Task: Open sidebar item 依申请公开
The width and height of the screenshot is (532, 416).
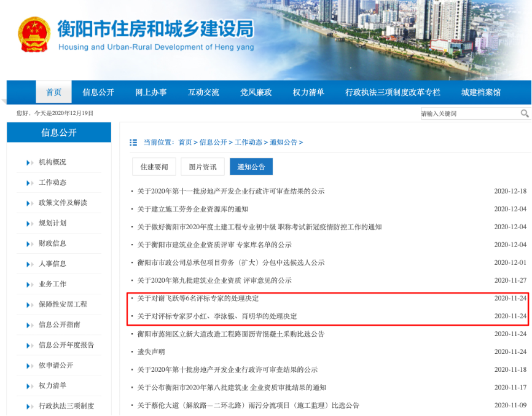Action: pyautogui.click(x=56, y=366)
